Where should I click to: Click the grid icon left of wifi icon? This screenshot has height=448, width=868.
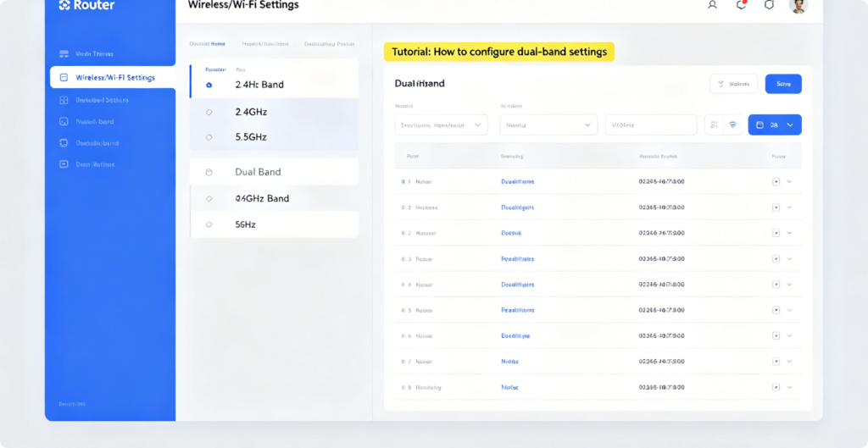pyautogui.click(x=714, y=125)
